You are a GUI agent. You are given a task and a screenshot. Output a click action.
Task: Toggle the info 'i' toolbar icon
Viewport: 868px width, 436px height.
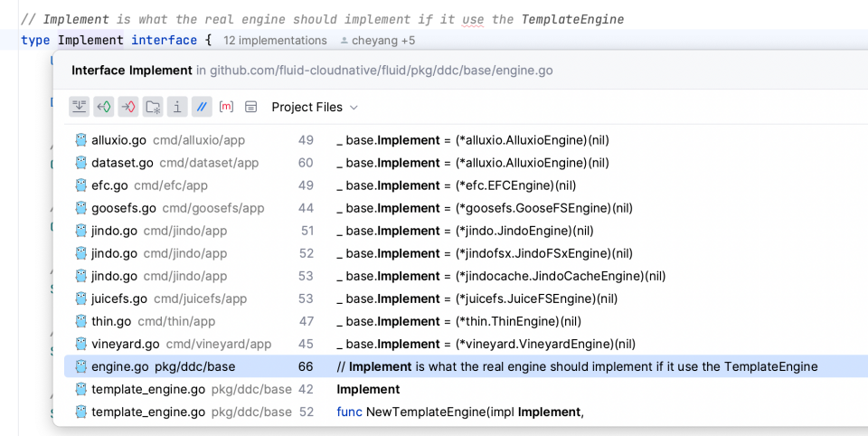pyautogui.click(x=177, y=107)
